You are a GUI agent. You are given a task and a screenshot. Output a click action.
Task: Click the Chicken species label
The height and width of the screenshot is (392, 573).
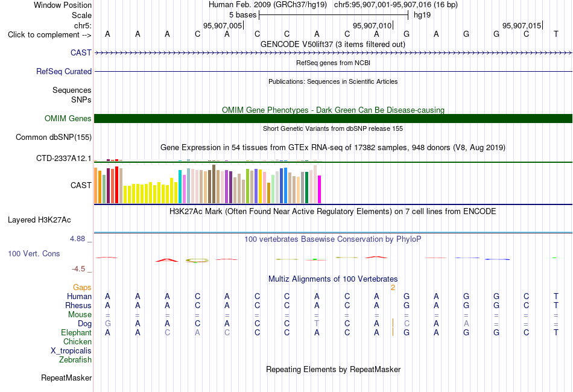click(x=77, y=341)
